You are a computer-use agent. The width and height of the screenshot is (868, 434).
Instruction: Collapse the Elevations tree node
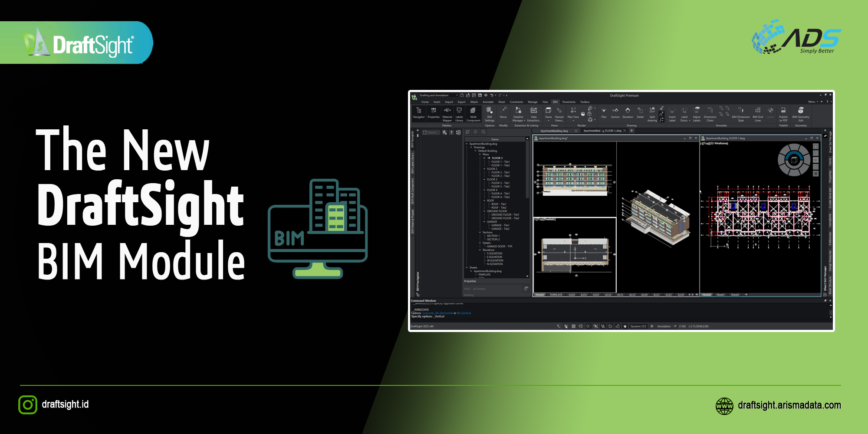[480, 250]
